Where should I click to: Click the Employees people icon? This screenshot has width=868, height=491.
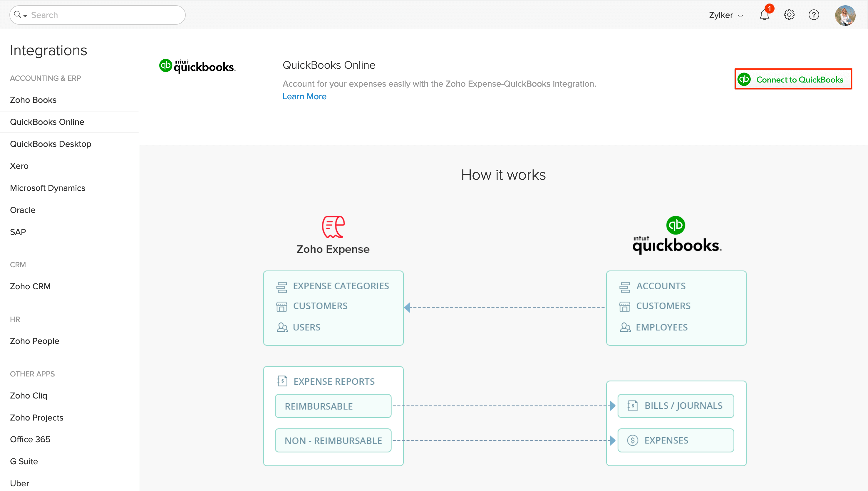[x=625, y=327]
